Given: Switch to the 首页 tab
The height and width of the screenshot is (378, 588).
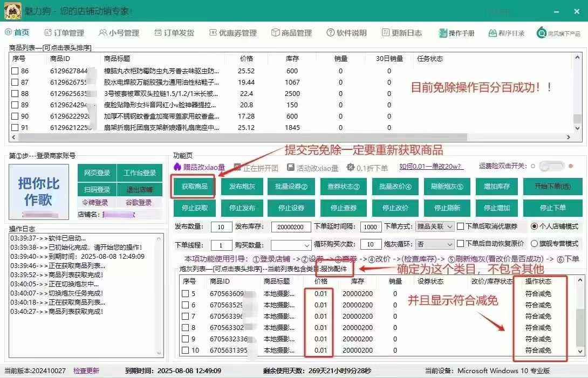Looking at the screenshot, I should pos(17,32).
